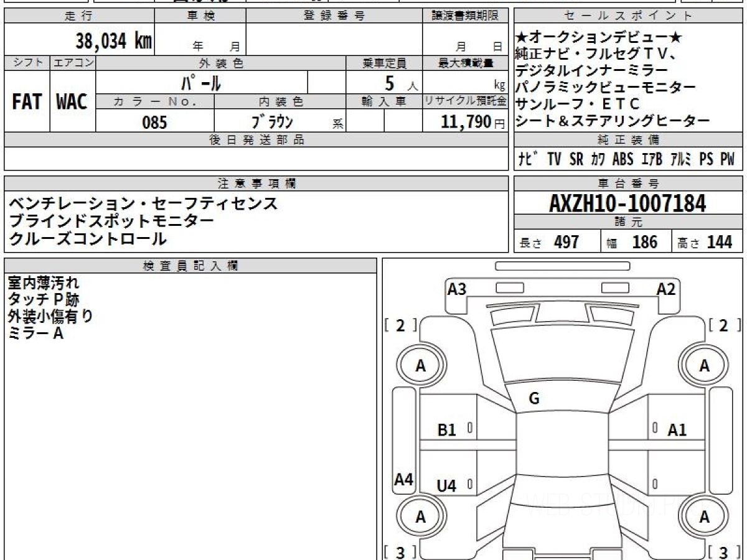This screenshot has height=560, width=747.
Task: Click the 諸元 header
Action: 629,222
